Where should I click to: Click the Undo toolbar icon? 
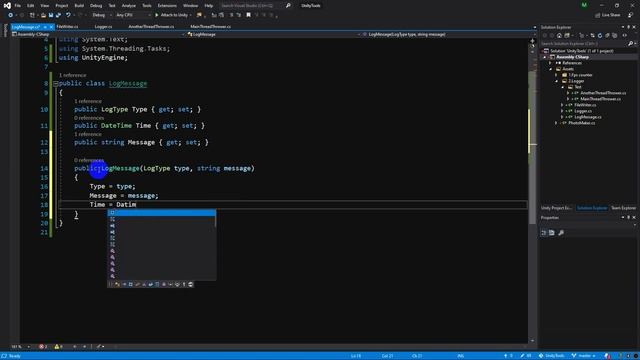[x=68, y=15]
